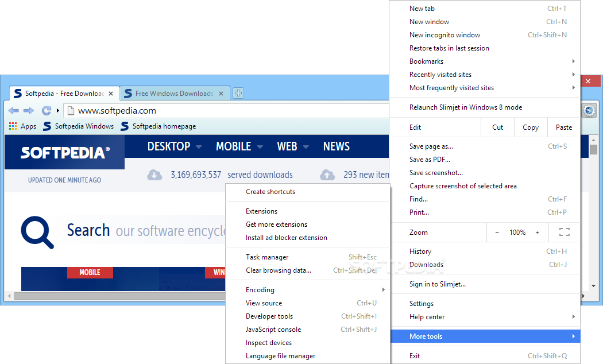This screenshot has width=603, height=364.
Task: Select Language file manager
Action: click(x=308, y=356)
